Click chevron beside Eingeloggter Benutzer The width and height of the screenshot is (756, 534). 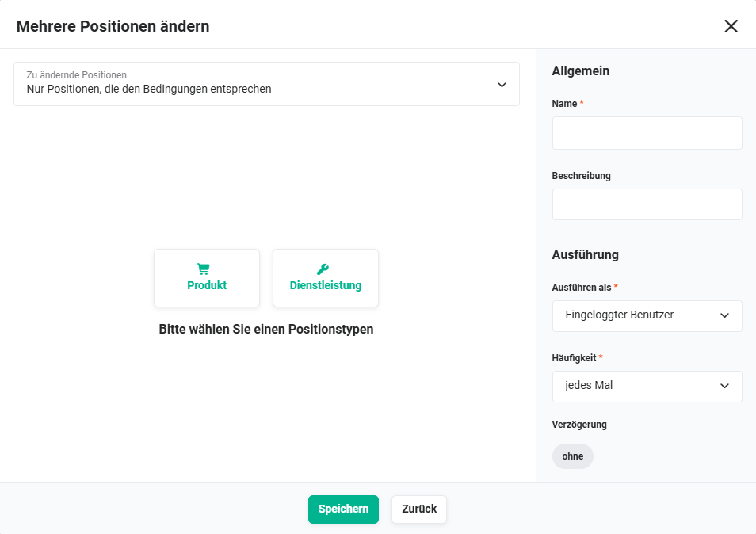point(724,315)
